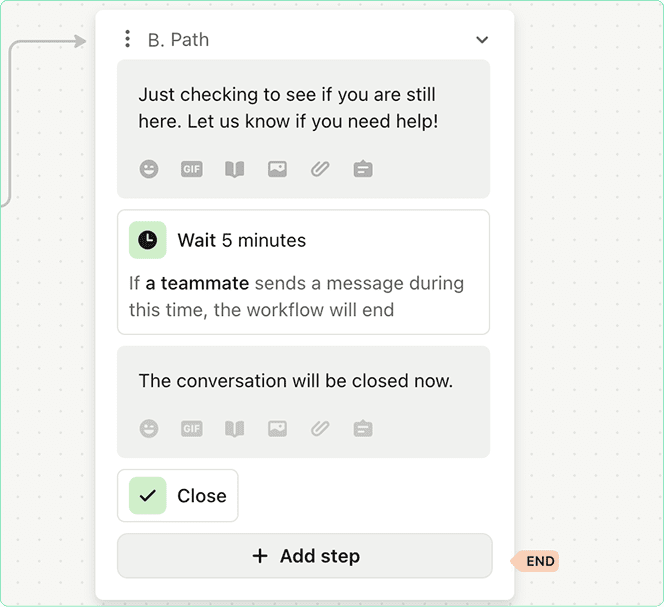Image resolution: width=664 pixels, height=607 pixels.
Task: Add a GIF to the closing message
Action: pos(191,429)
